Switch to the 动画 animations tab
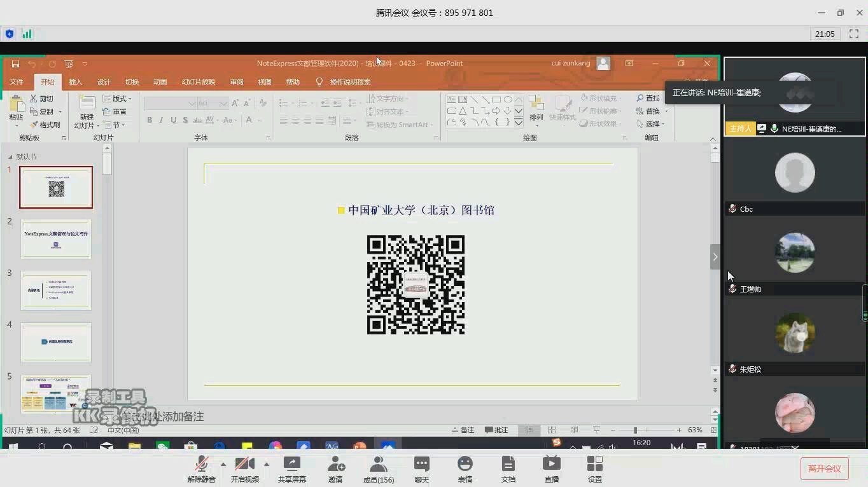Viewport: 868px width, 487px height. [x=160, y=82]
